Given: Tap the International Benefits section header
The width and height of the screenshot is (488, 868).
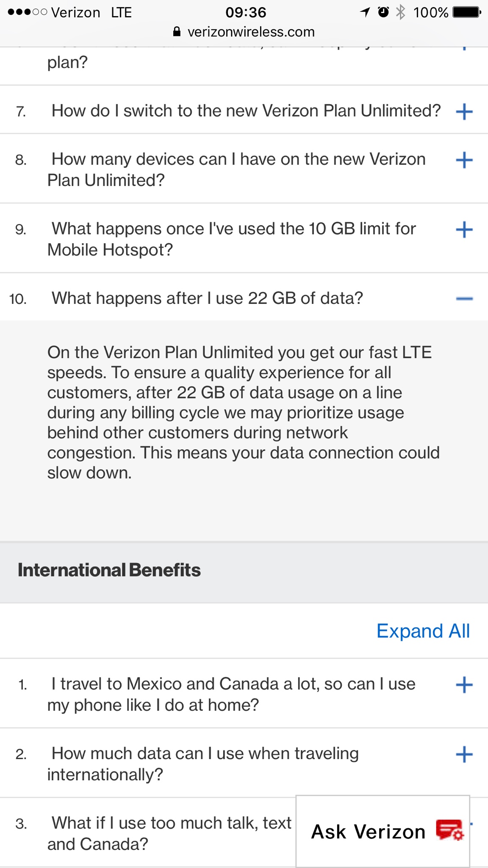Looking at the screenshot, I should click(x=109, y=570).
